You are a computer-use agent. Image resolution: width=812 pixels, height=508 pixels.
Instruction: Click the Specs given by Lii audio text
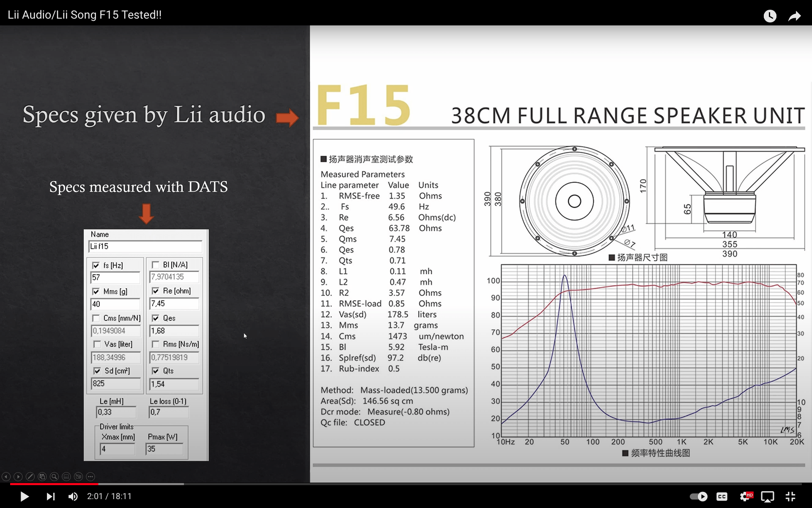pos(144,115)
